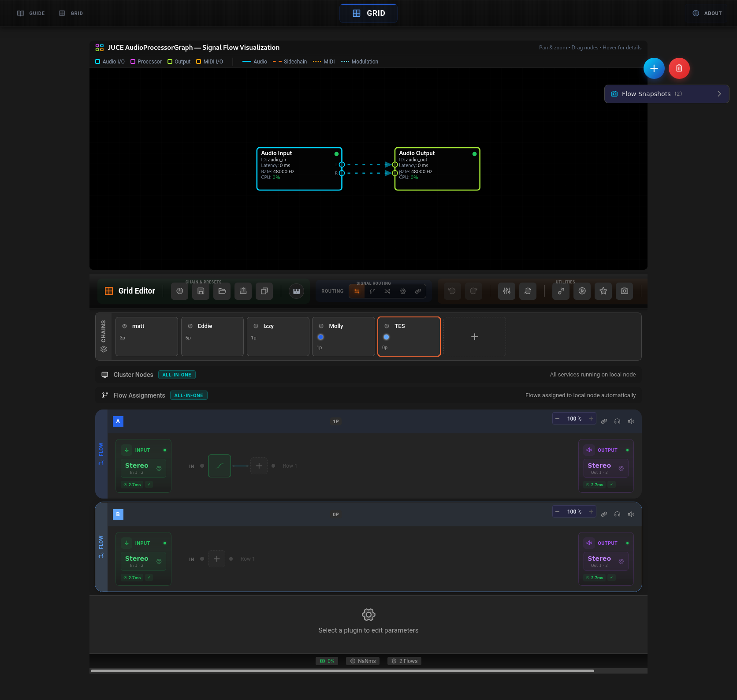Open the About page
Image resolution: width=737 pixels, height=700 pixels.
click(x=707, y=13)
